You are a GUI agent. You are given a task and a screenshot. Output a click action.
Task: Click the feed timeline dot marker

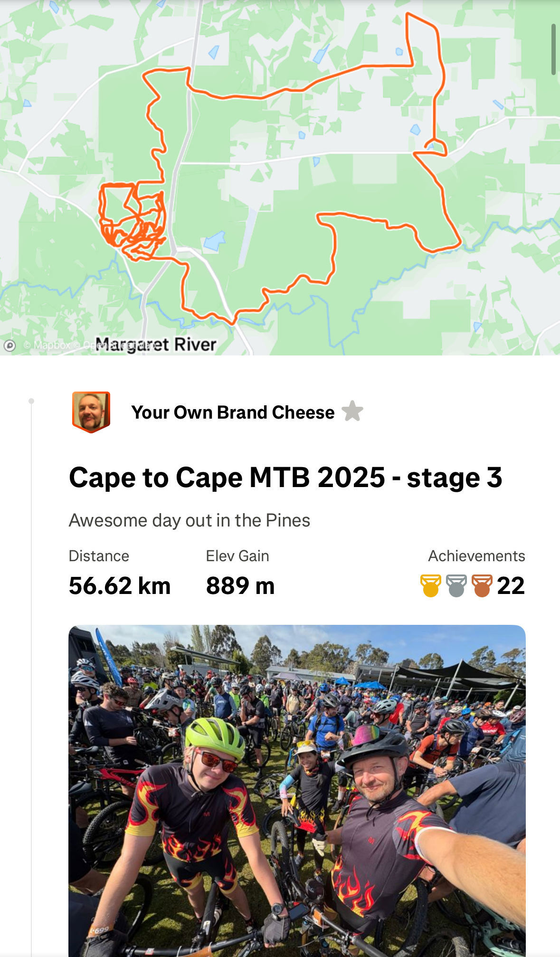31,401
